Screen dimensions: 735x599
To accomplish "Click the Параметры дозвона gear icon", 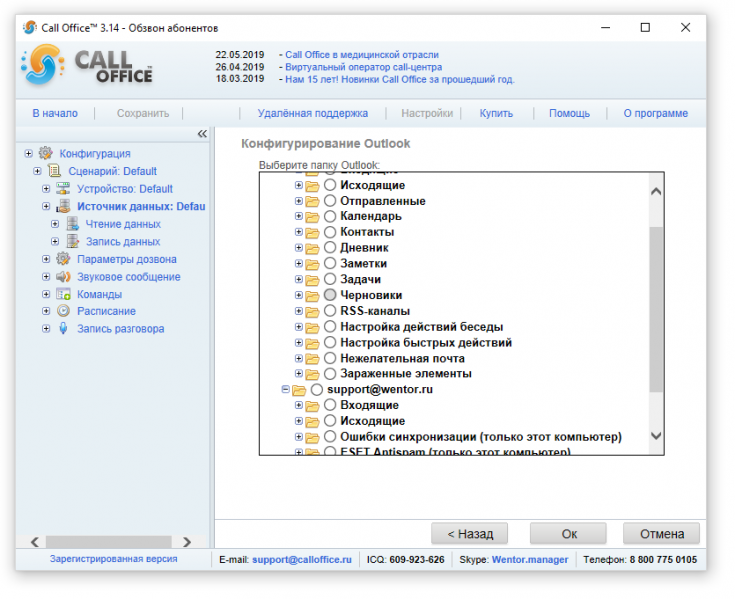I will [63, 259].
